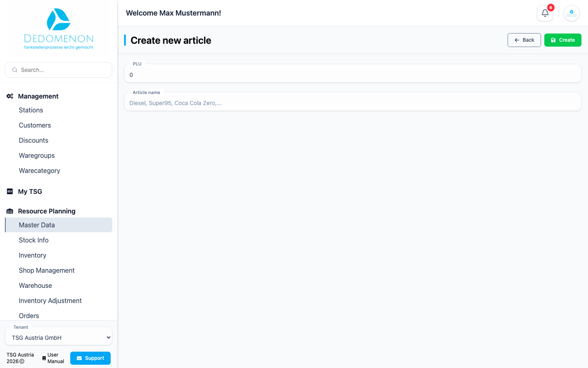Image resolution: width=588 pixels, height=368 pixels.
Task: Open the user profile avatar
Action: pos(572,13)
